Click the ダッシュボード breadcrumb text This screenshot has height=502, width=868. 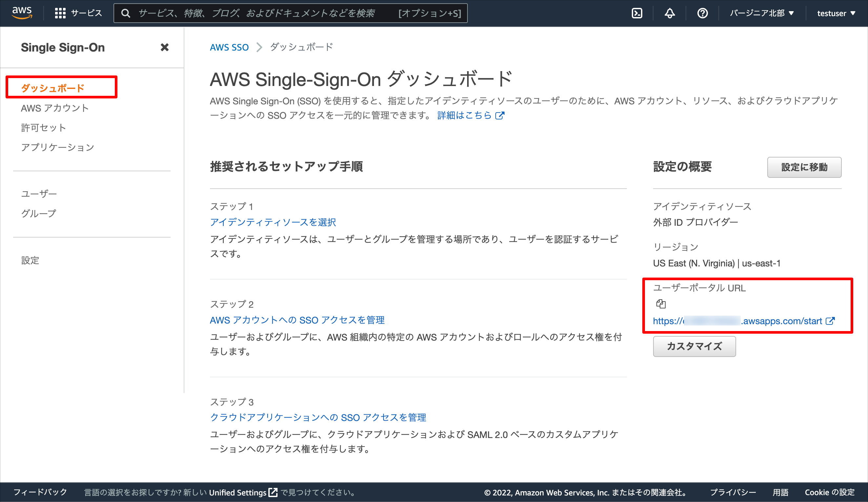pos(301,47)
